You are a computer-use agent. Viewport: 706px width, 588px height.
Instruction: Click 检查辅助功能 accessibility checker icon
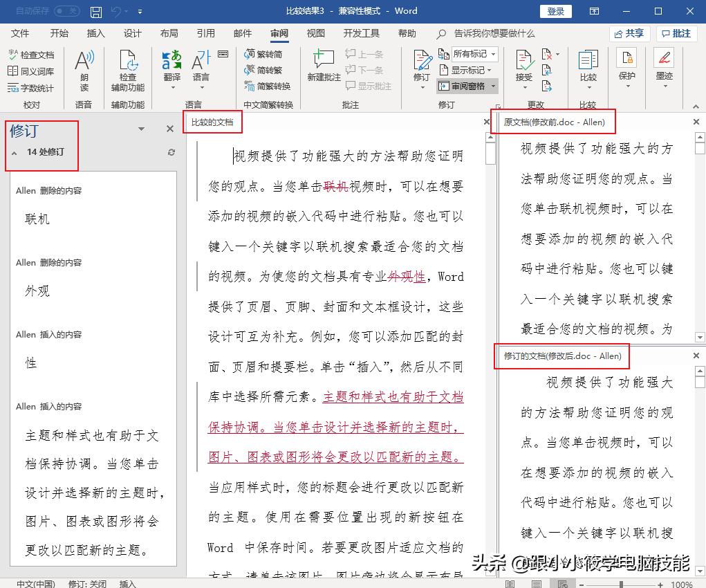click(x=128, y=60)
